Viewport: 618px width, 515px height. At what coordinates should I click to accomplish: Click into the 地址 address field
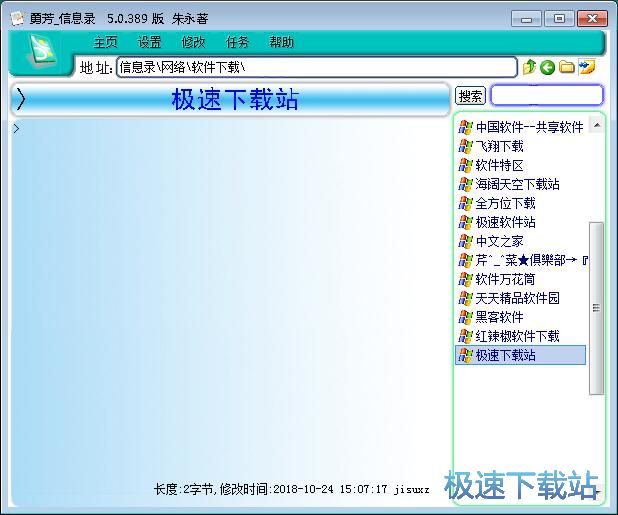[x=317, y=67]
